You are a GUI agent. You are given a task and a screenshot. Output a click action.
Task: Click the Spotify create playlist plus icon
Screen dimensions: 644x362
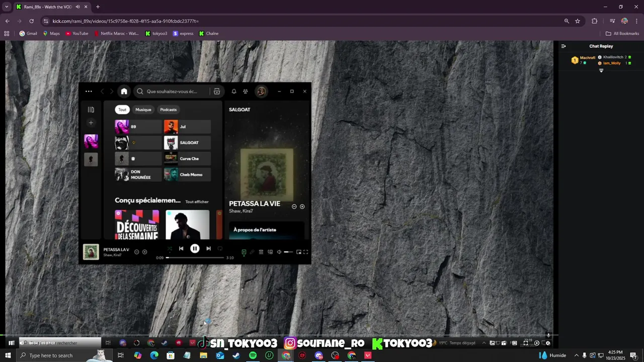pyautogui.click(x=91, y=123)
